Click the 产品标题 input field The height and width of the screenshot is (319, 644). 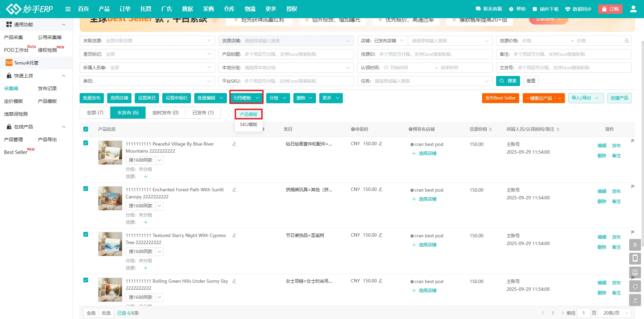click(297, 54)
